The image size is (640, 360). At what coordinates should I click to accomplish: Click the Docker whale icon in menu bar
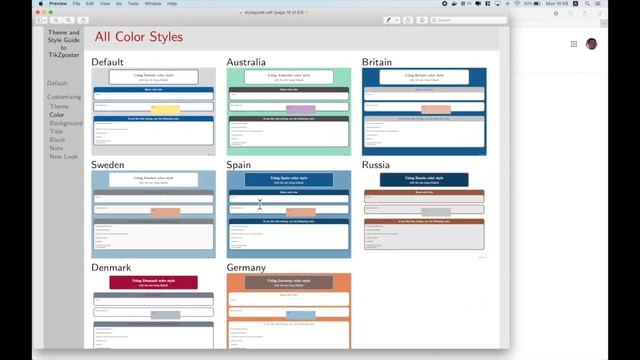point(454,4)
